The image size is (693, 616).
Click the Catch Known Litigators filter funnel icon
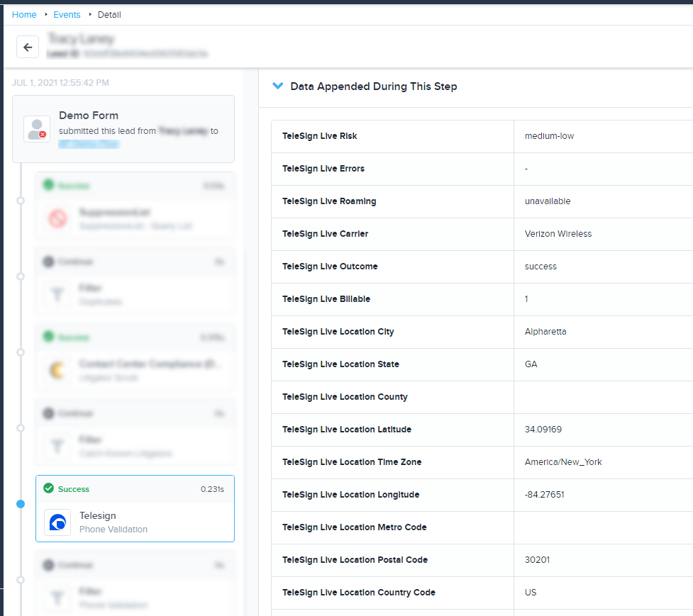coord(57,446)
